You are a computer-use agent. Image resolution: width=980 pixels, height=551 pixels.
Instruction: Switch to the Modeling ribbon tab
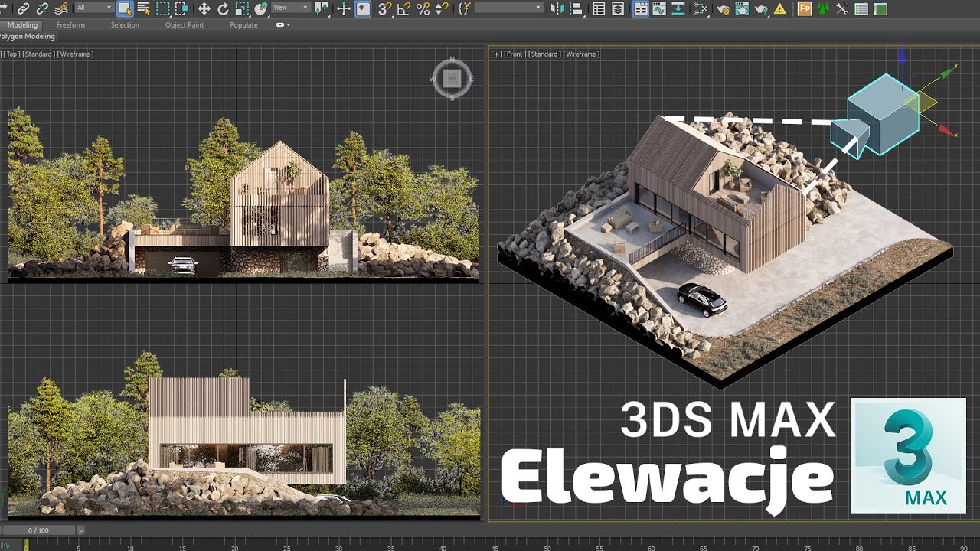[22, 25]
